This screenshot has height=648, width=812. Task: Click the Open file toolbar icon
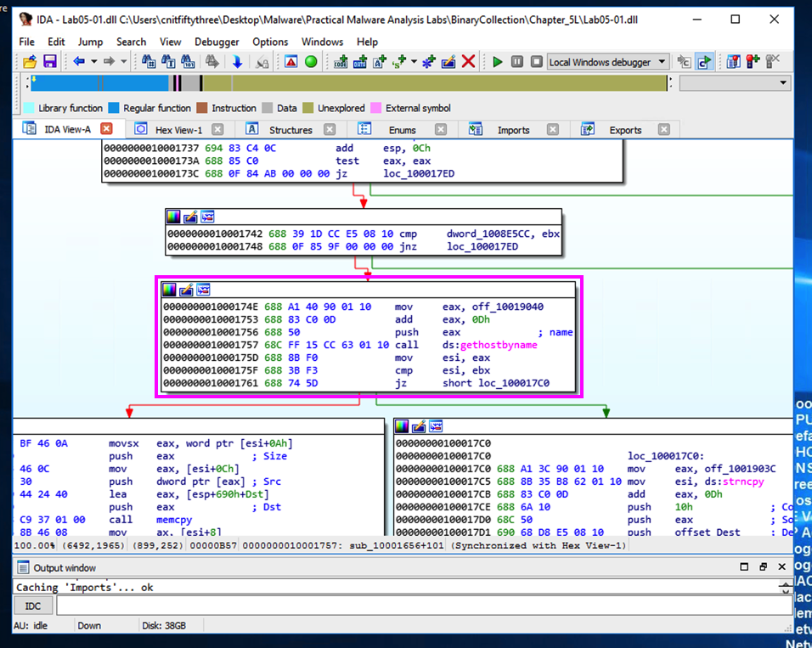[x=30, y=62]
